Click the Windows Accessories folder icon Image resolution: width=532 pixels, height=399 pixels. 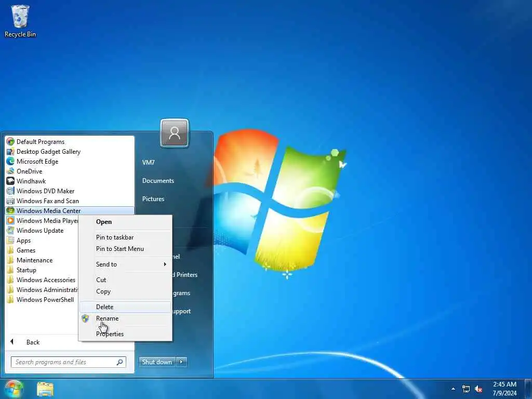[10, 280]
